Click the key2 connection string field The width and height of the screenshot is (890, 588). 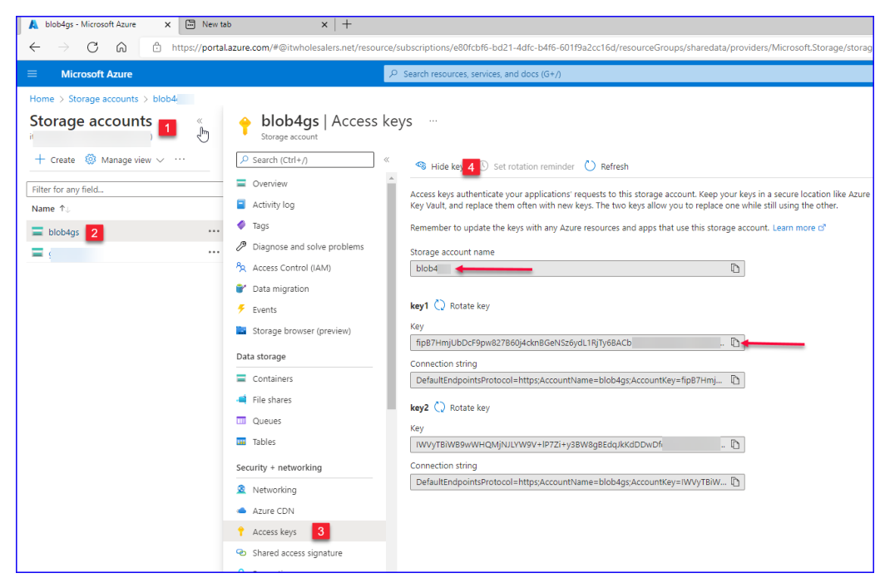(577, 482)
